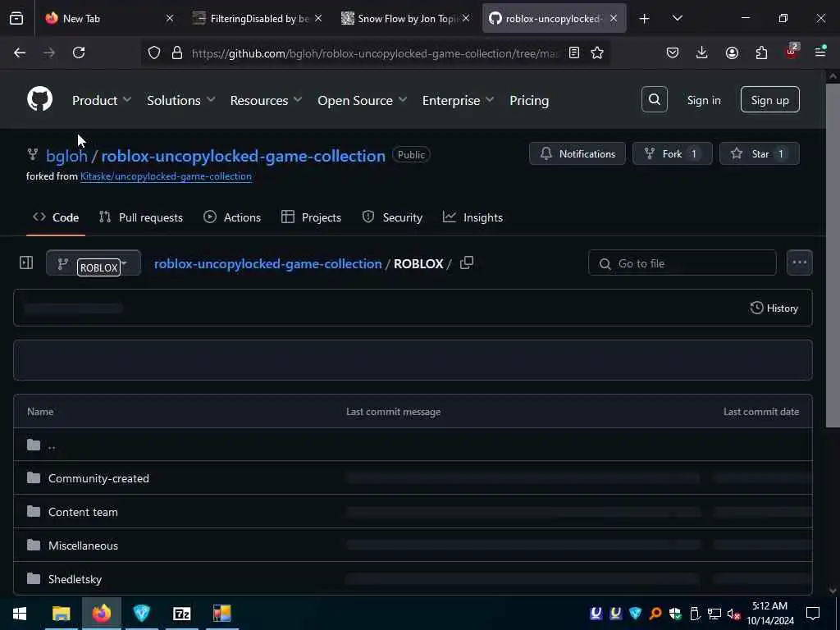Screen dimensions: 840x630
Task: Click roblox-uncopylocked-game-collection breadcrumb link
Action: 268,263
